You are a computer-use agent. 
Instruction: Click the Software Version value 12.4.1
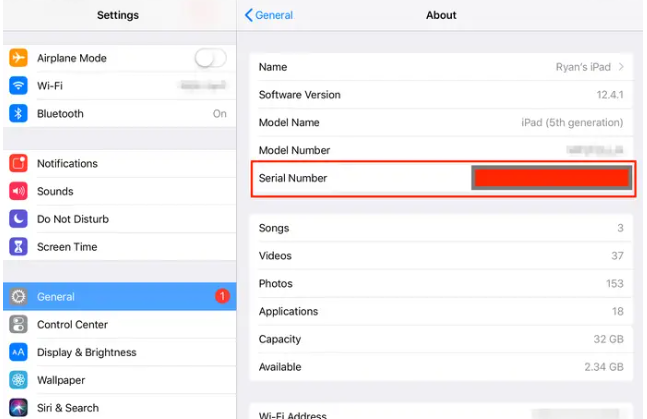[609, 95]
